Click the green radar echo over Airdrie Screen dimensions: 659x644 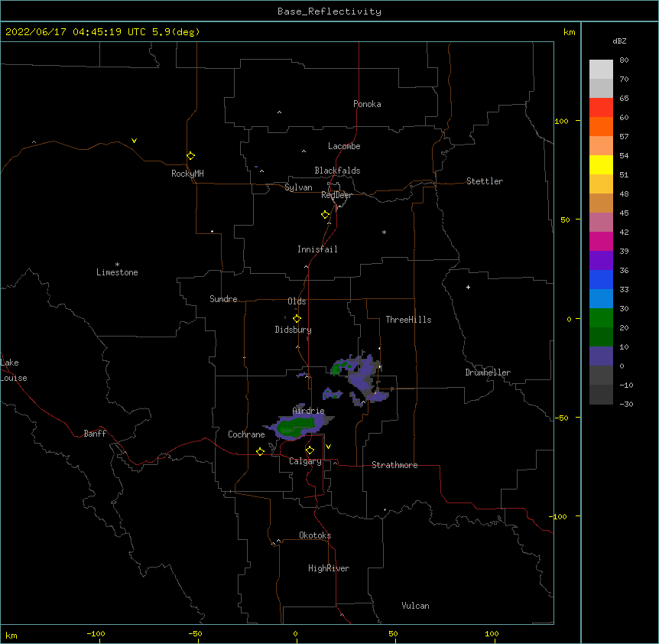[x=297, y=426]
